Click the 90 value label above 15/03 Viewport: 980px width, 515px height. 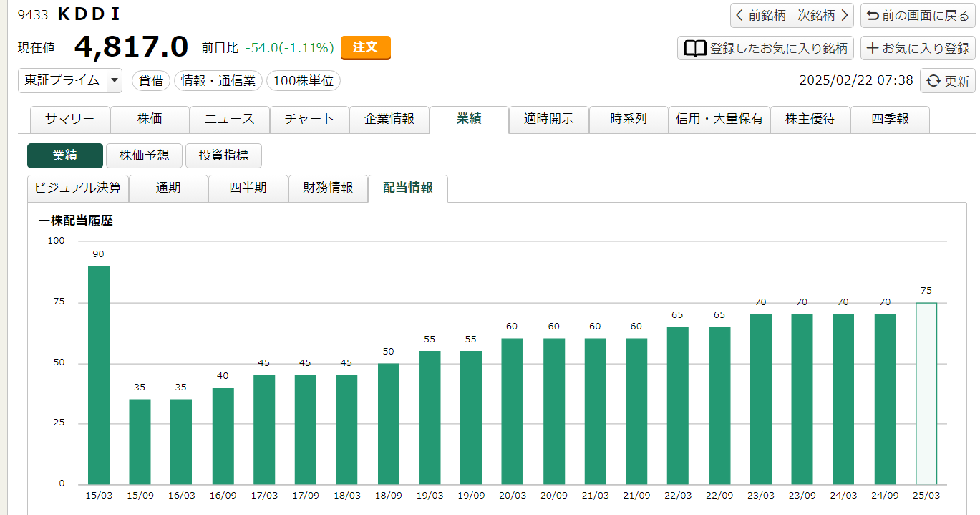(99, 254)
